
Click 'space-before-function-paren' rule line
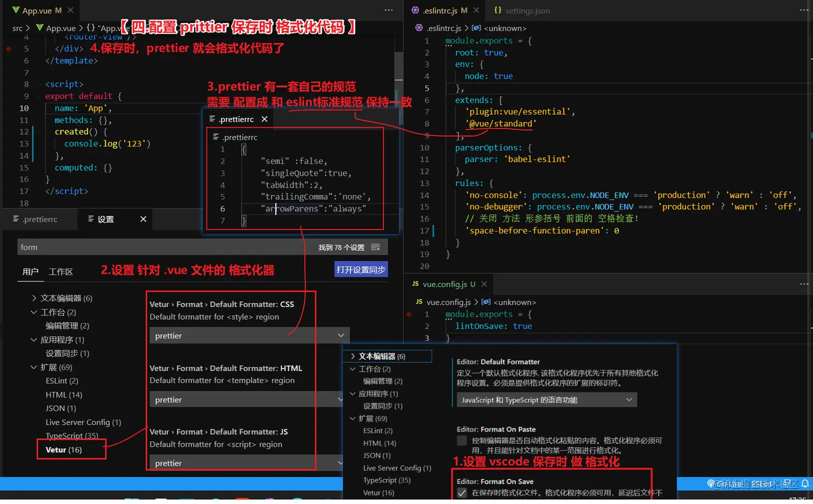coord(542,231)
